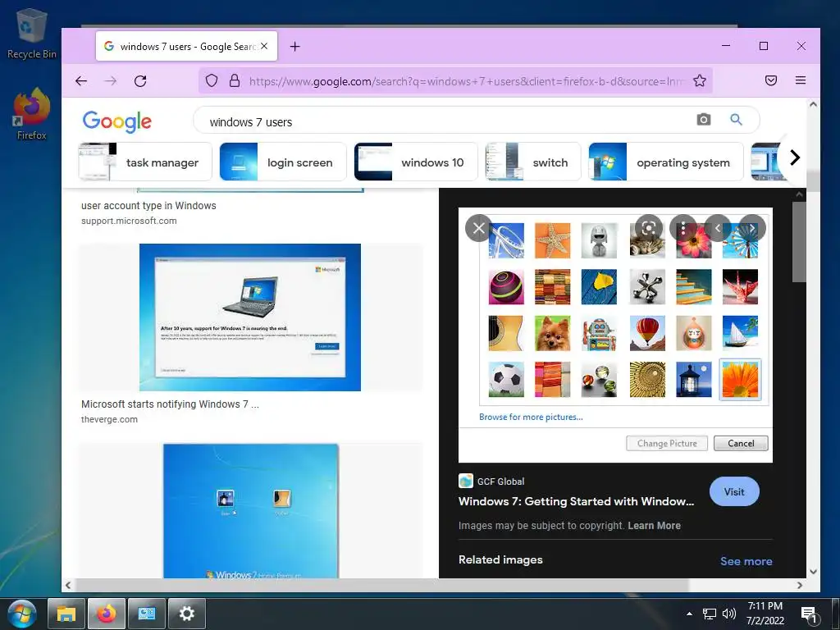Select the 'task manager' suggestion chip
840x630 pixels.
pos(145,162)
